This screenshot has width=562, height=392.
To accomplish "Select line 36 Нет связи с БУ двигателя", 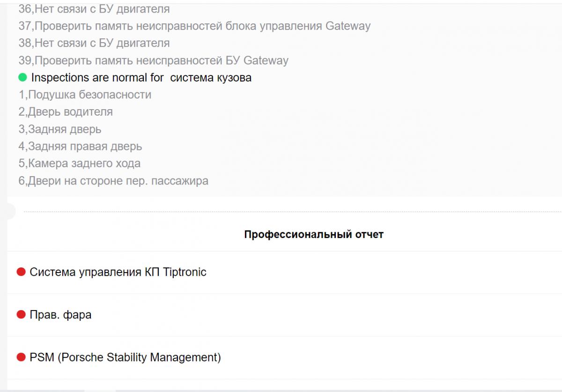I will [x=94, y=9].
